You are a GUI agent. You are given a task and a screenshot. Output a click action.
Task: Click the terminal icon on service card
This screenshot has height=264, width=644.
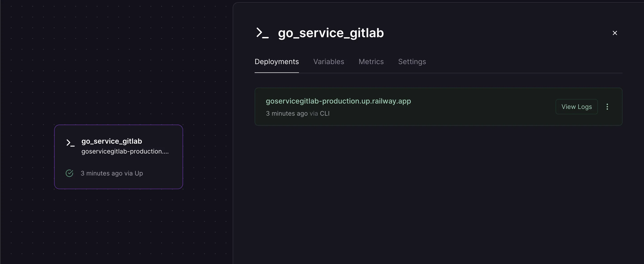pos(70,143)
